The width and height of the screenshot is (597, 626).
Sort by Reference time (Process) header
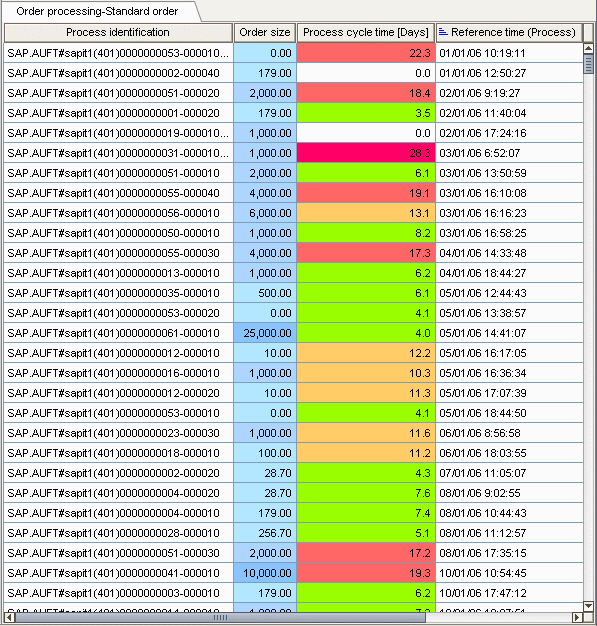coord(509,32)
